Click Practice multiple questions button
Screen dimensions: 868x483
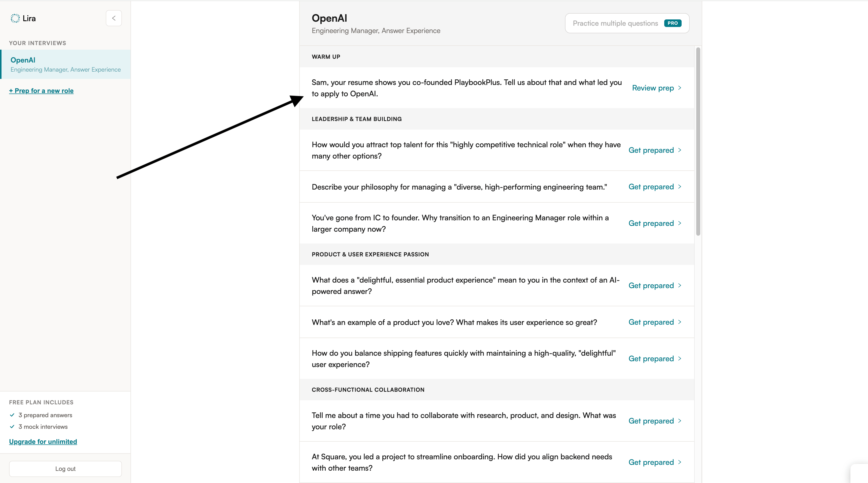(627, 23)
